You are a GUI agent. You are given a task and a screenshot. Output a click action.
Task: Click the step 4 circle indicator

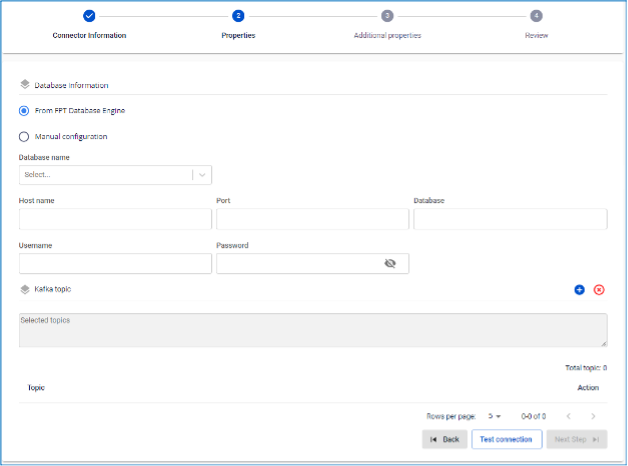(536, 16)
